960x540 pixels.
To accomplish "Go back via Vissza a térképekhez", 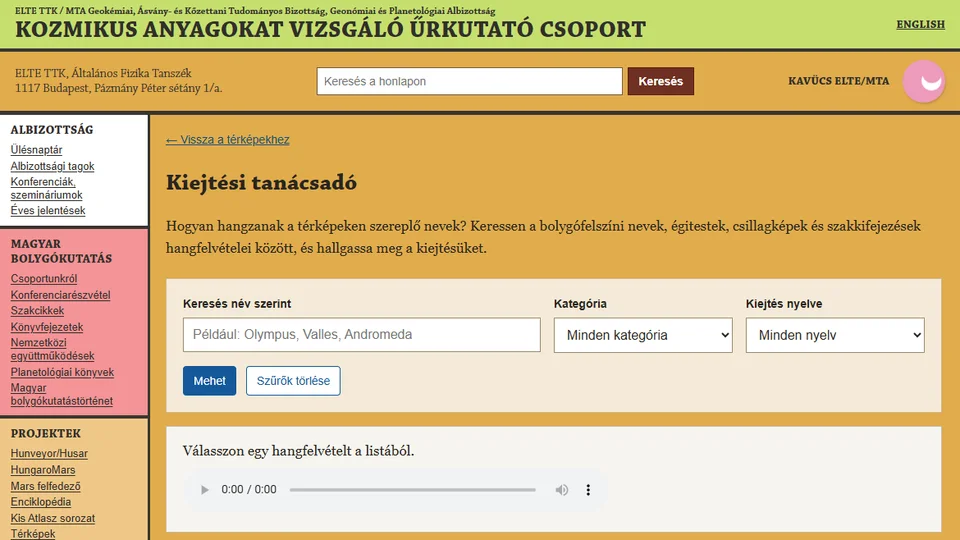I will tap(228, 140).
